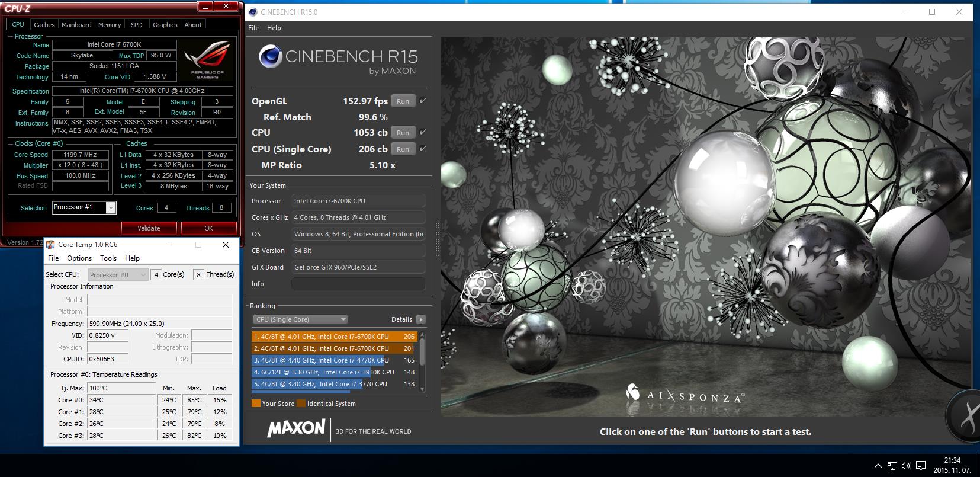The image size is (980, 477).
Task: Toggle the OpenGL test checkbox
Action: coord(423,101)
